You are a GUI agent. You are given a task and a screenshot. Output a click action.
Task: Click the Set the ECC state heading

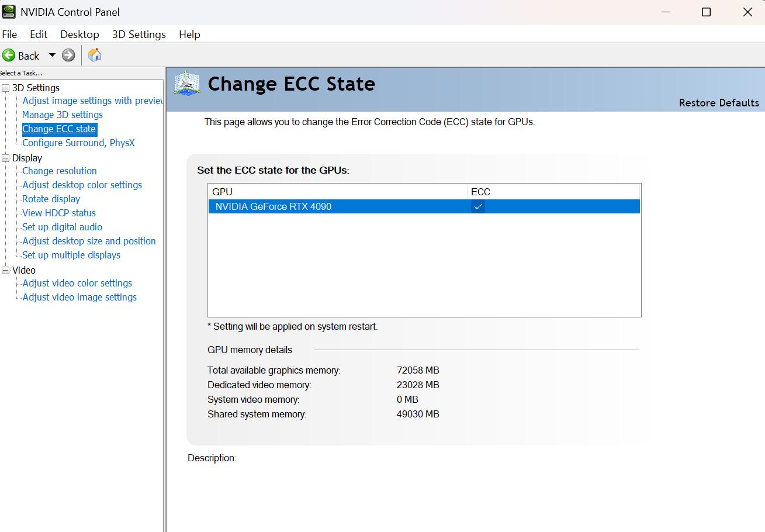[273, 171]
